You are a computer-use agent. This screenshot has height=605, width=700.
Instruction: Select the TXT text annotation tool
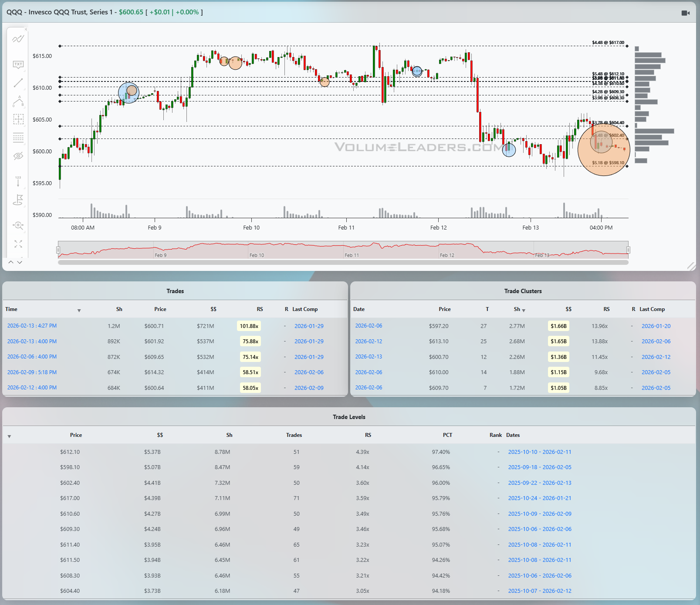coord(18,64)
